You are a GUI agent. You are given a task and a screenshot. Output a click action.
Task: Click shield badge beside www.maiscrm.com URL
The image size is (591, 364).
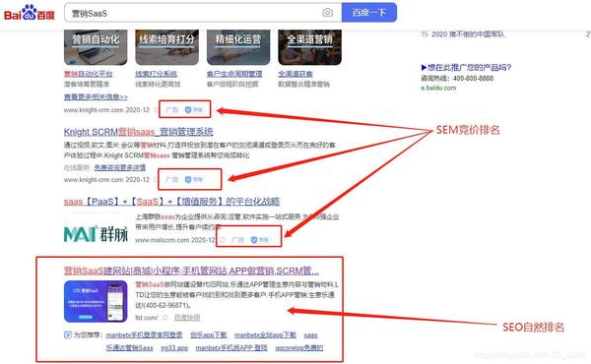[260, 240]
